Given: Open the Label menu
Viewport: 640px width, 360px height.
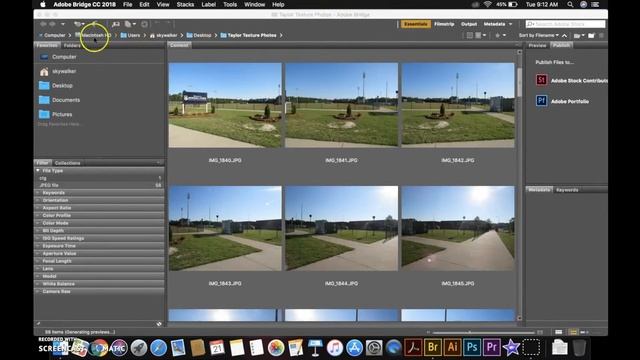Looking at the screenshot, I should 209,4.
